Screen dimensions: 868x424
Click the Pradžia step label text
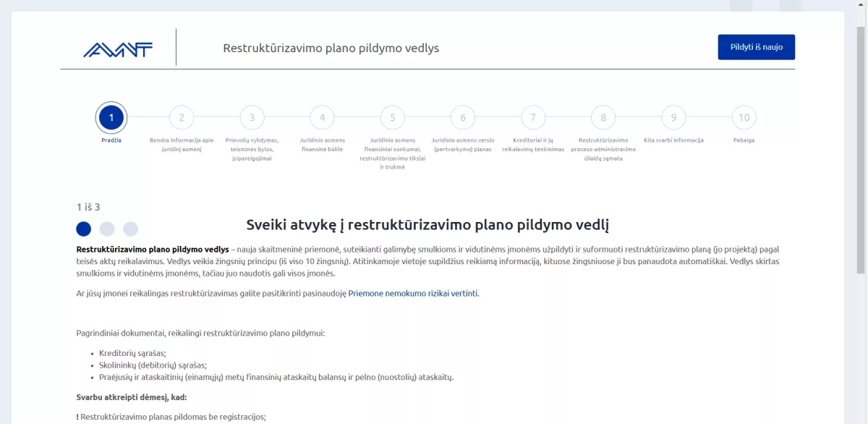pyautogui.click(x=111, y=139)
